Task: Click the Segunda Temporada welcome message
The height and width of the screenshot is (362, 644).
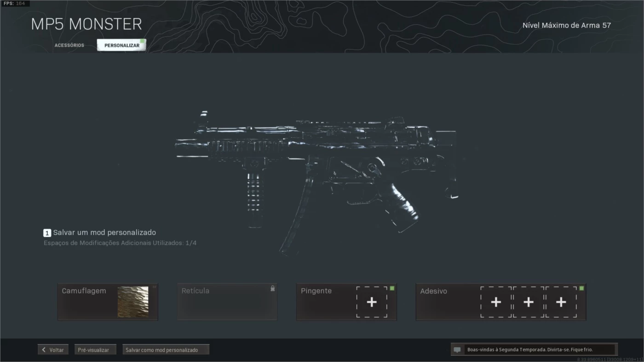Action: pyautogui.click(x=530, y=350)
